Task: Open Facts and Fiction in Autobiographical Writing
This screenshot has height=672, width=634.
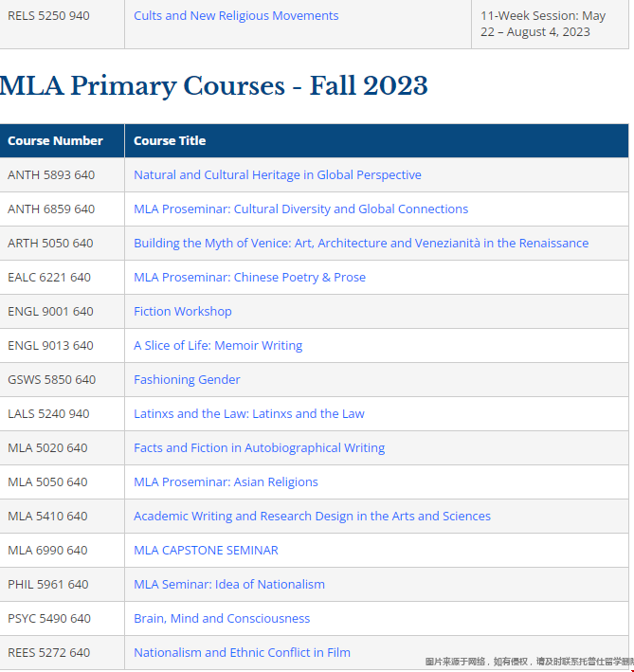Action: [259, 448]
